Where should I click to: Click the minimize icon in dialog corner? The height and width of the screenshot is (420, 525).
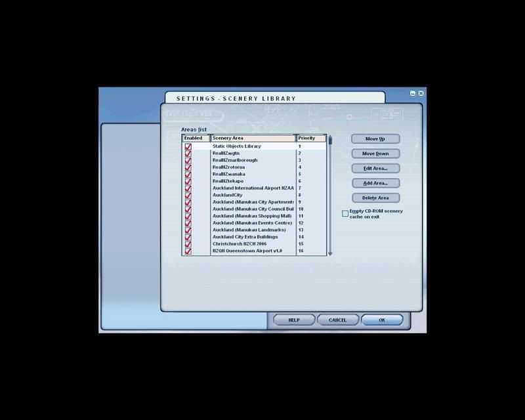tap(413, 94)
